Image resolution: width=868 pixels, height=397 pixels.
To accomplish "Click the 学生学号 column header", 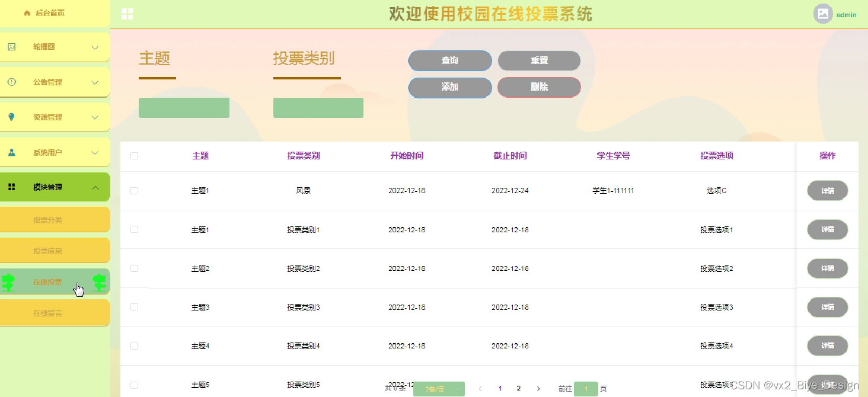I will click(613, 156).
